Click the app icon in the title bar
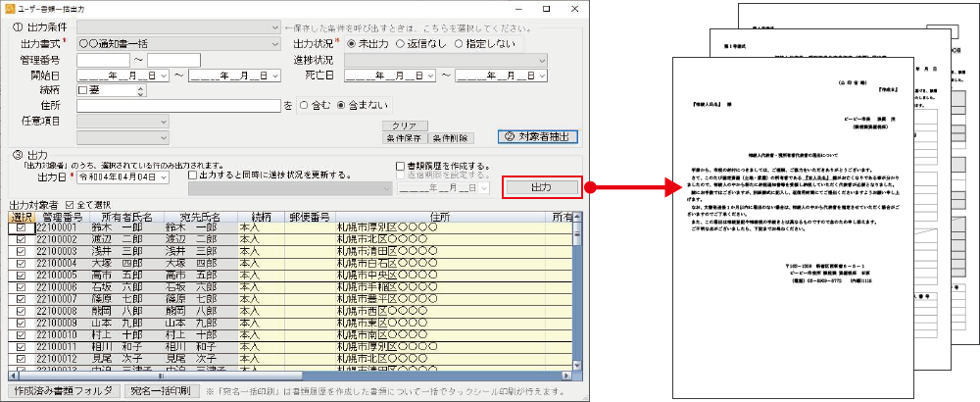Screen dimensions: 980x402 11,8
